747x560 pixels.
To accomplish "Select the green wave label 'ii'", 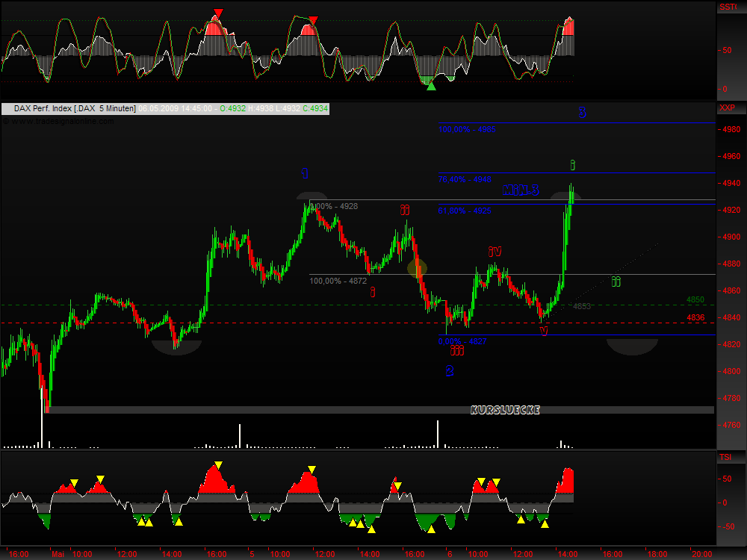I will pyautogui.click(x=616, y=281).
